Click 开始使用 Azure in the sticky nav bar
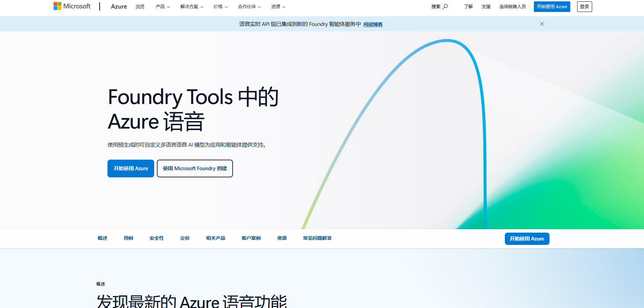Viewport: 644px width, 308px height. pyautogui.click(x=527, y=239)
